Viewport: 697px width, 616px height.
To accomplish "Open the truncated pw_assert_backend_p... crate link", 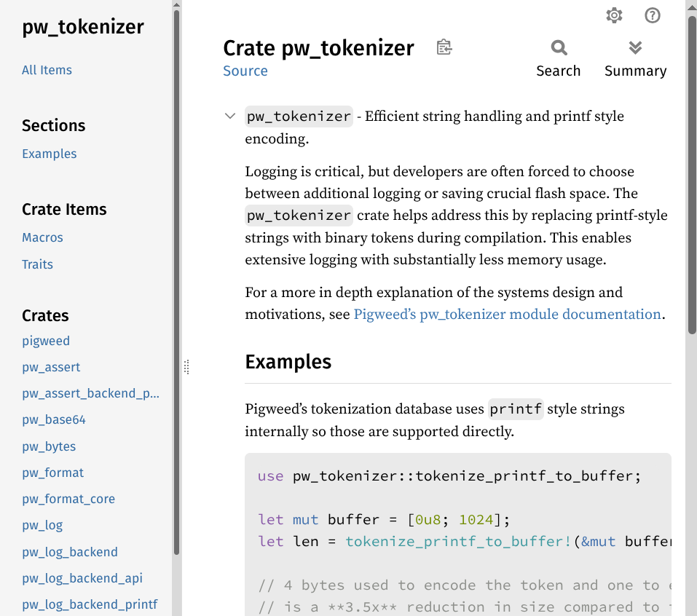I will (91, 393).
